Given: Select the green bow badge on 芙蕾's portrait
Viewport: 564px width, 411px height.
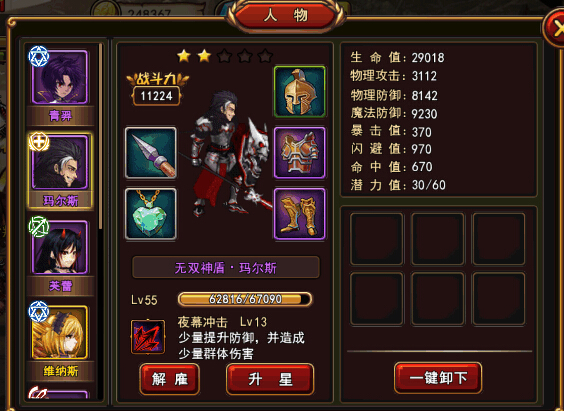Looking at the screenshot, I should tap(38, 227).
